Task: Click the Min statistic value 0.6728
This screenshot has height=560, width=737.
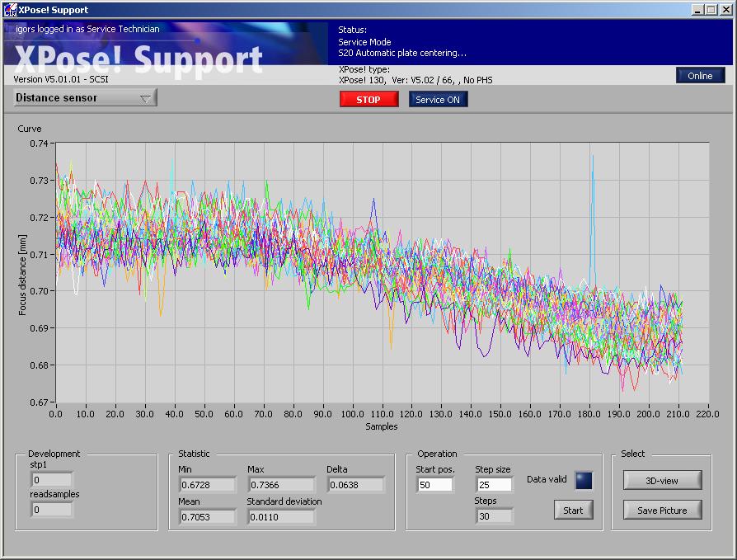Action: click(207, 485)
